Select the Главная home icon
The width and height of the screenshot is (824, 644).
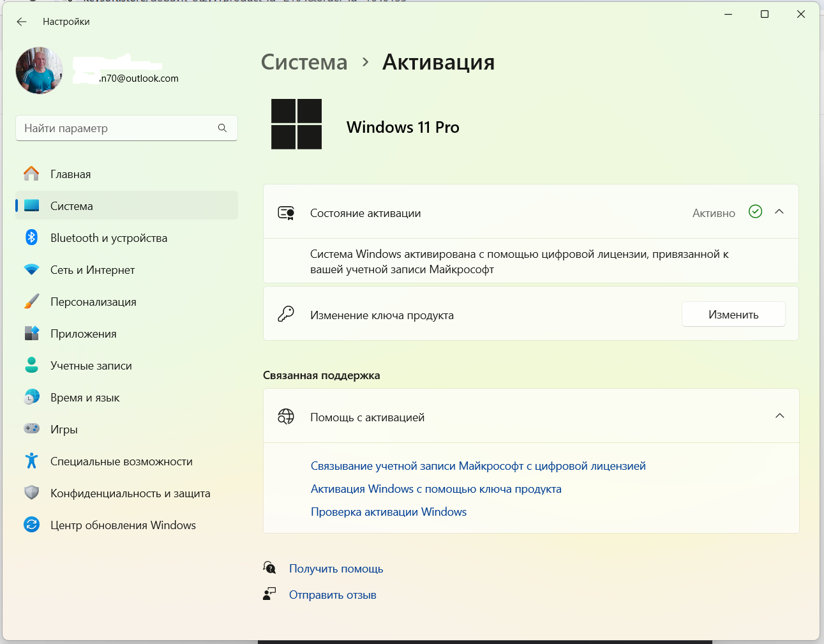[31, 174]
